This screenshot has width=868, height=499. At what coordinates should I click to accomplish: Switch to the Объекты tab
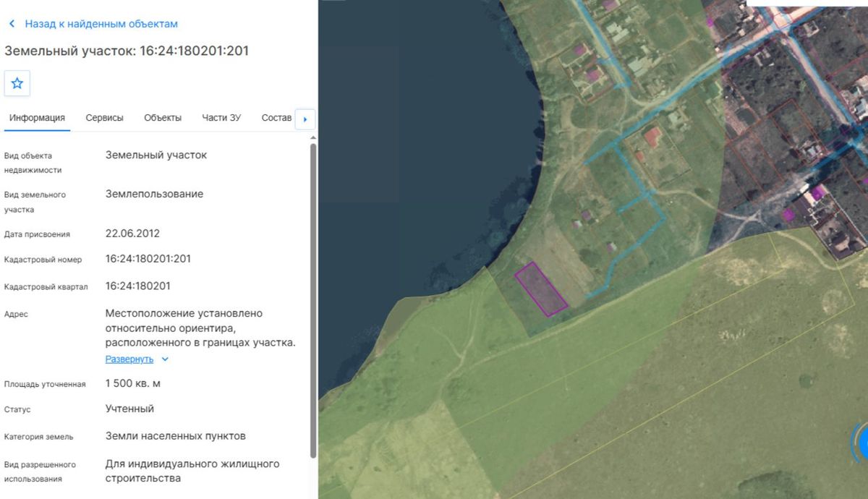[x=163, y=118]
